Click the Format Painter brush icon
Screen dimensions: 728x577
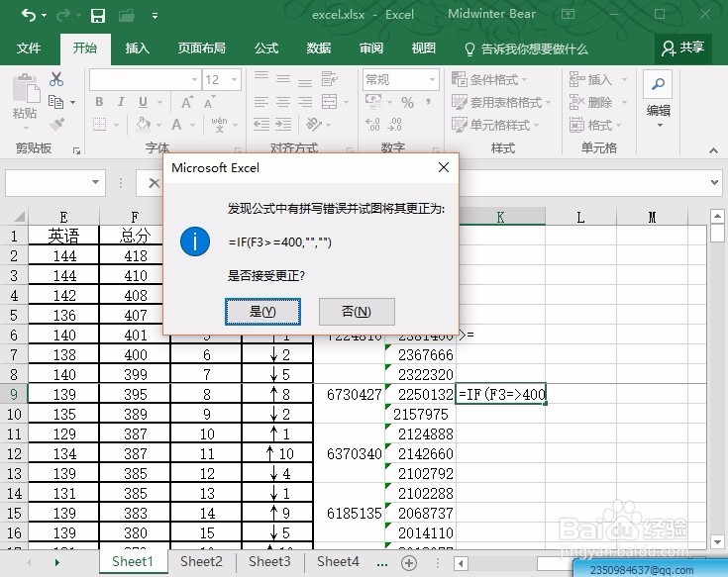click(x=56, y=124)
